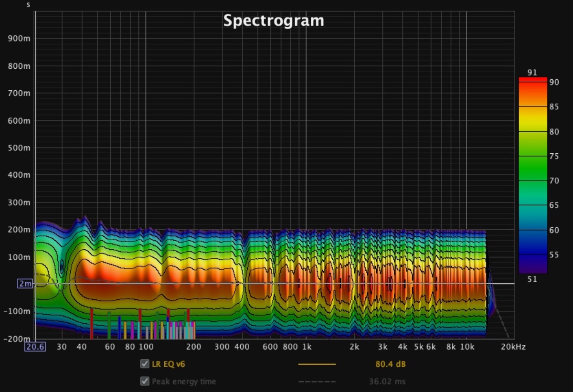Click the 20.6 frequency cursor box

35,347
